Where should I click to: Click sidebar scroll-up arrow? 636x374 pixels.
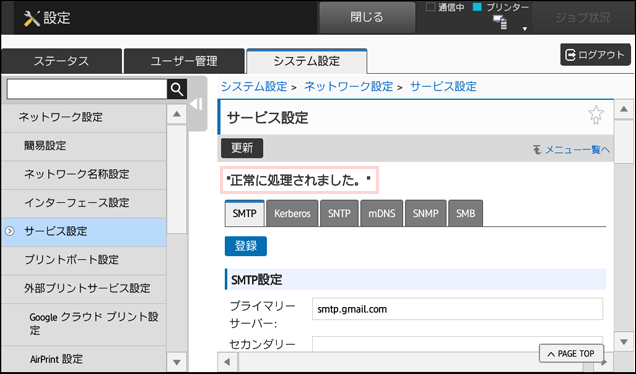click(177, 114)
